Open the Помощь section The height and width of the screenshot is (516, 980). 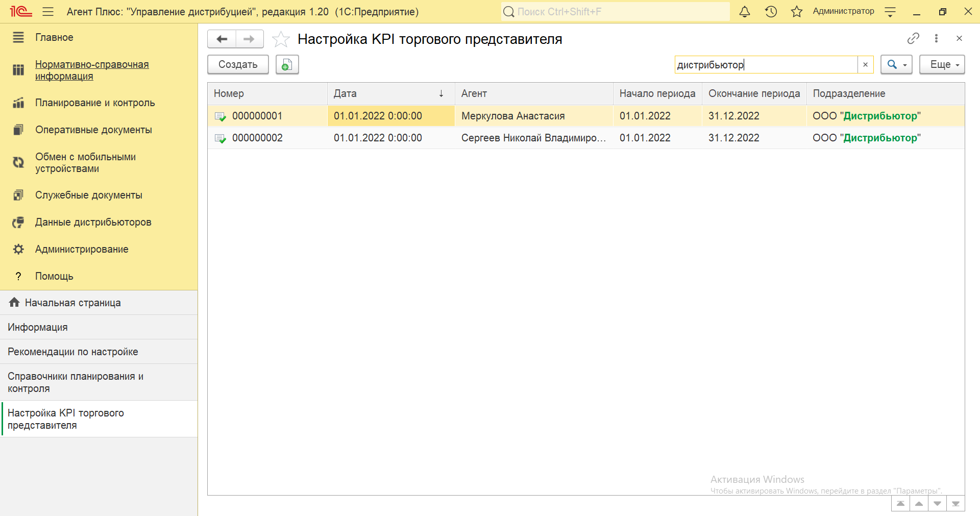pyautogui.click(x=54, y=276)
